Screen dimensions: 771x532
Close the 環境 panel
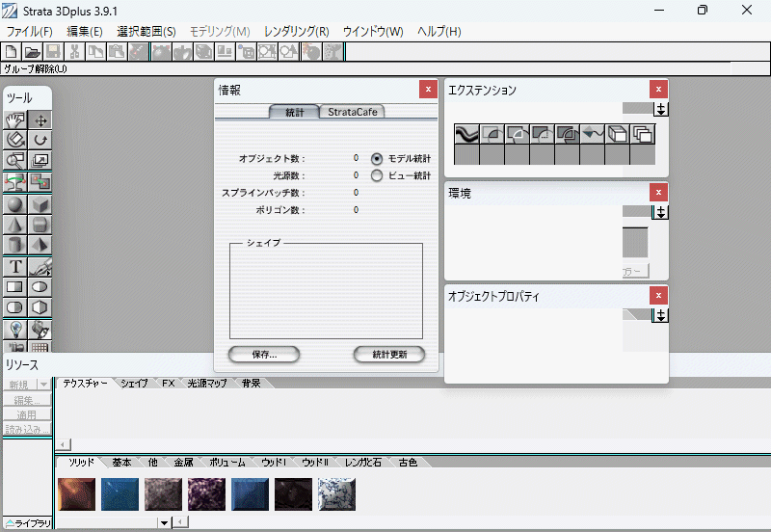tap(658, 192)
